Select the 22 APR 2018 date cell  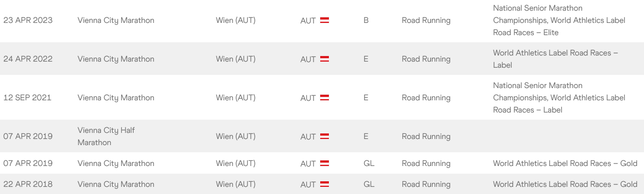(x=28, y=184)
